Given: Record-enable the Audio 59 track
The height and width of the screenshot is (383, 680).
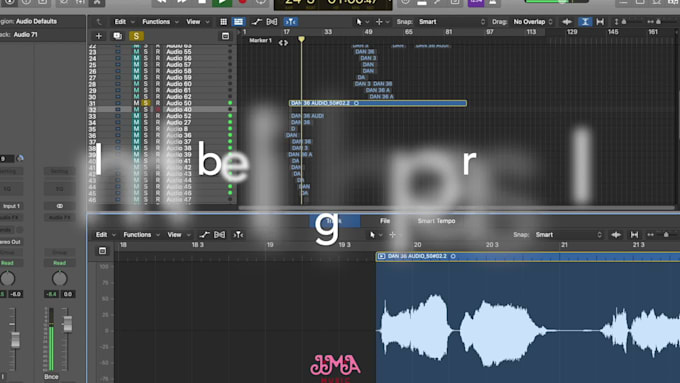Looking at the screenshot, I should 158,78.
